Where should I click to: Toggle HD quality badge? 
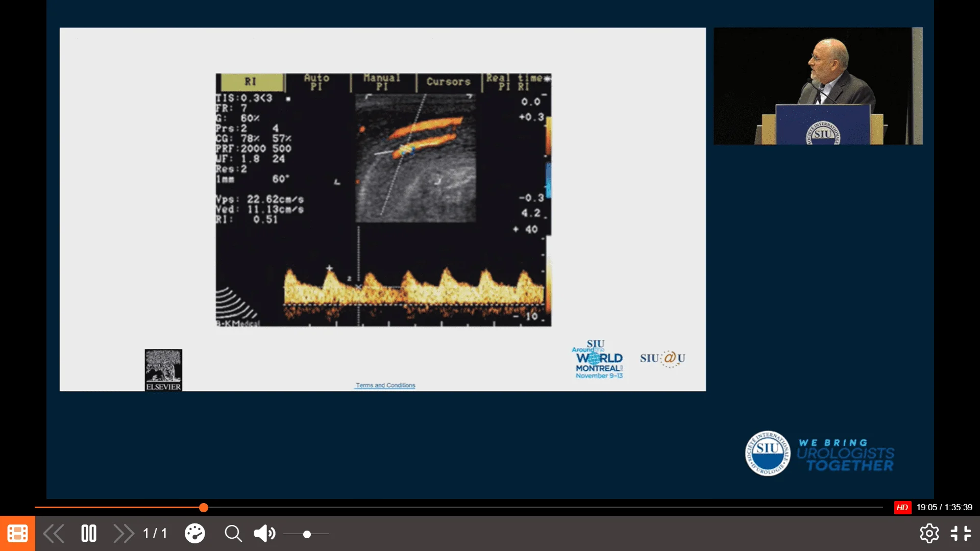[x=902, y=507]
